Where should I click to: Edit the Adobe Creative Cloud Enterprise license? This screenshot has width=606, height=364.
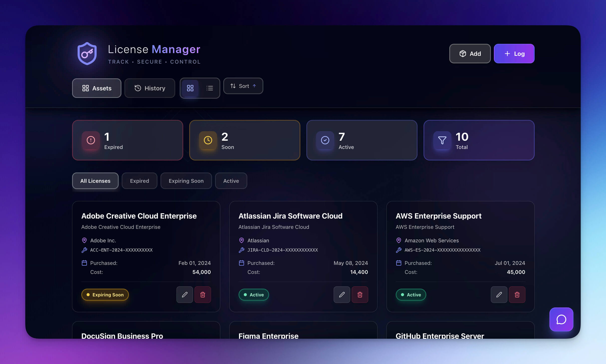184,295
